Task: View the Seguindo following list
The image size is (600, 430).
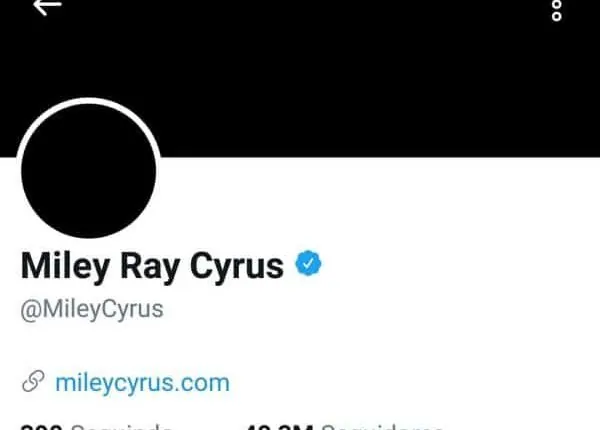Action: pyautogui.click(x=121, y=426)
